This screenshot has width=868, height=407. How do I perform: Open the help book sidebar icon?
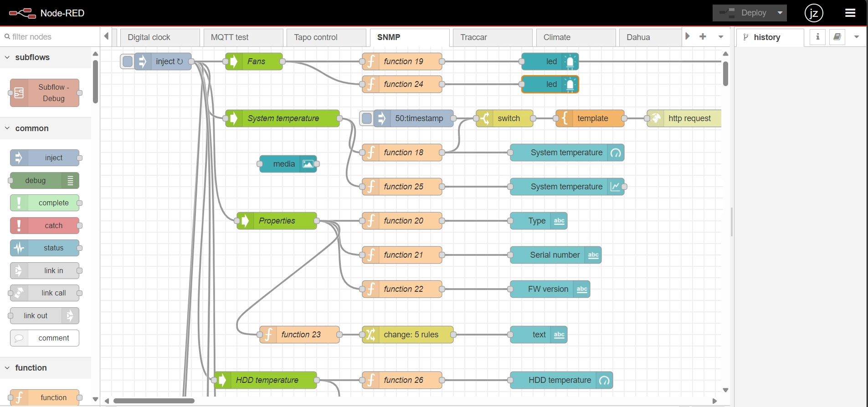pos(837,37)
